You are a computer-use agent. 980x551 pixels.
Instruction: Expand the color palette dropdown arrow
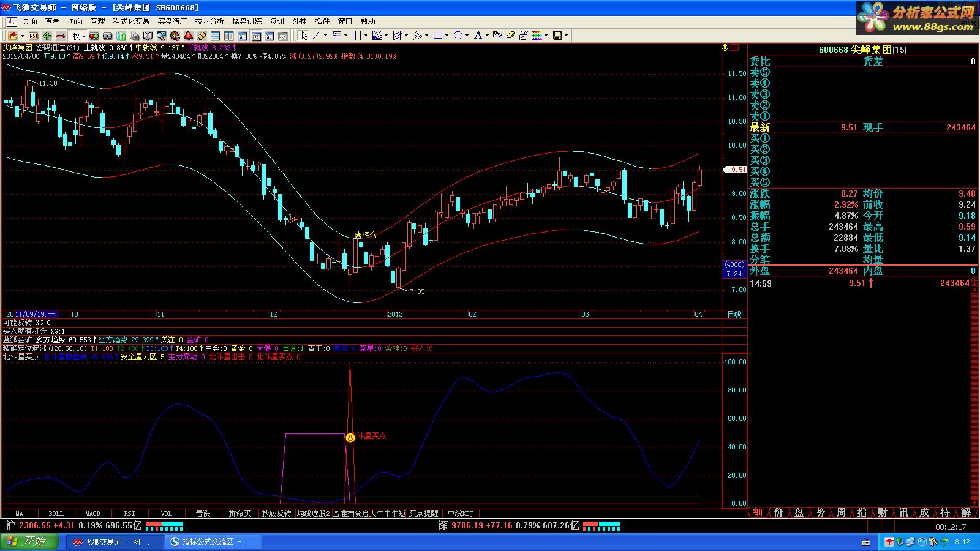(546, 36)
